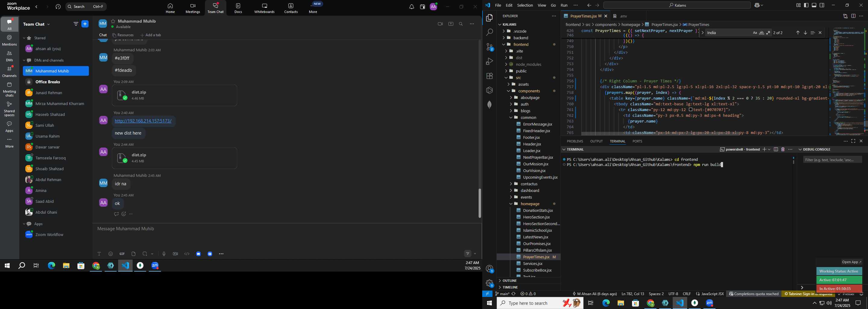The image size is (868, 309).
Task: Click India find input box
Action: pyautogui.click(x=728, y=33)
